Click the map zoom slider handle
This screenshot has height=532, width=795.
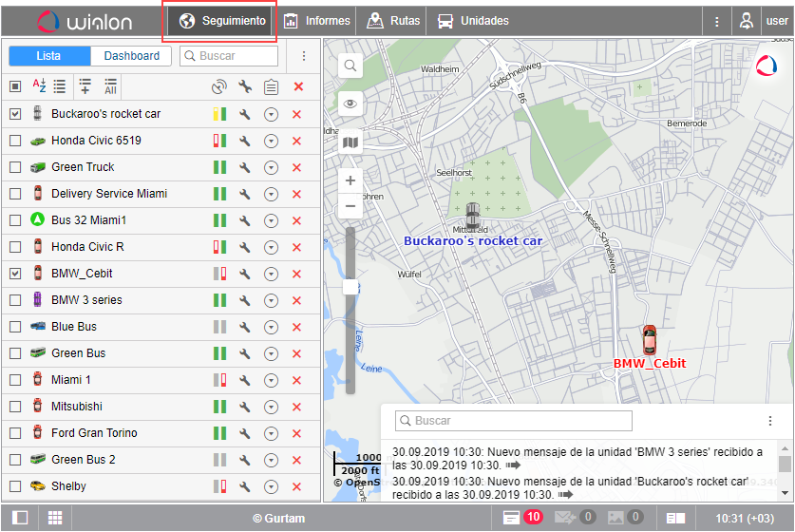click(350, 286)
